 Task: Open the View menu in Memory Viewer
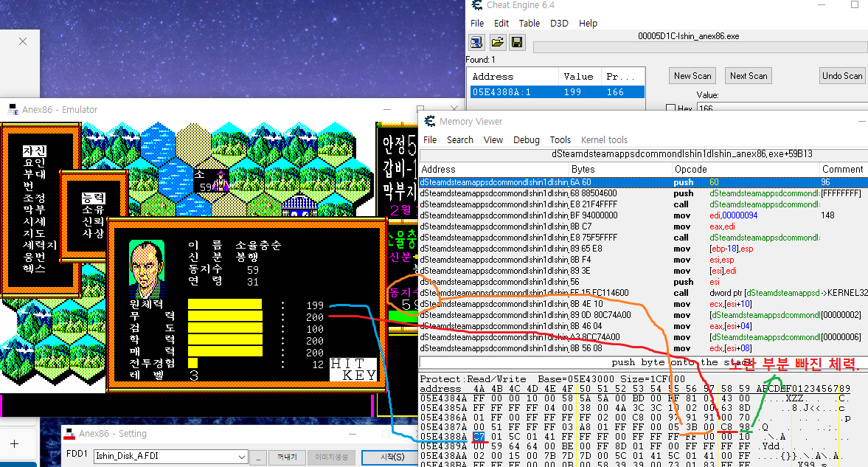tap(493, 140)
